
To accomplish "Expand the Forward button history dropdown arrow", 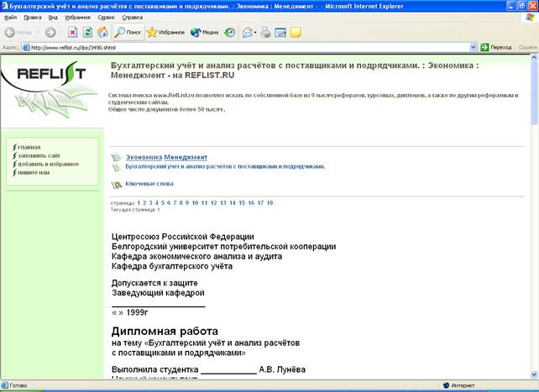I will pyautogui.click(x=61, y=32).
